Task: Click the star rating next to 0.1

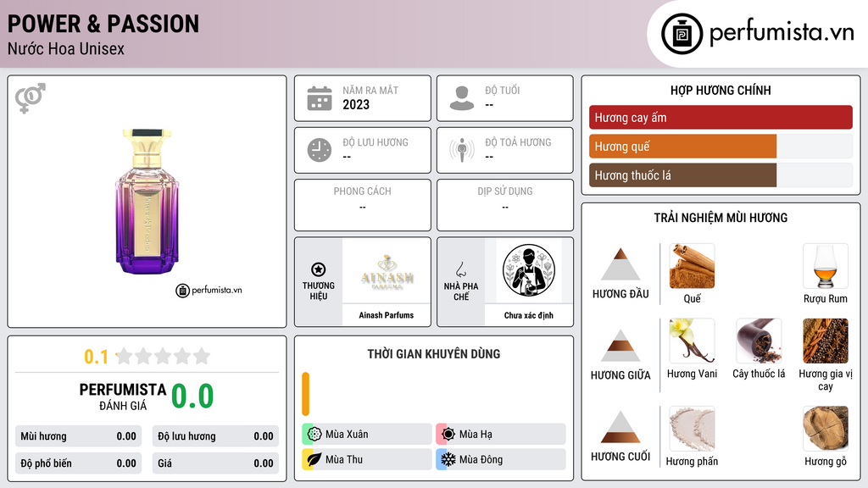Action: pos(163,357)
